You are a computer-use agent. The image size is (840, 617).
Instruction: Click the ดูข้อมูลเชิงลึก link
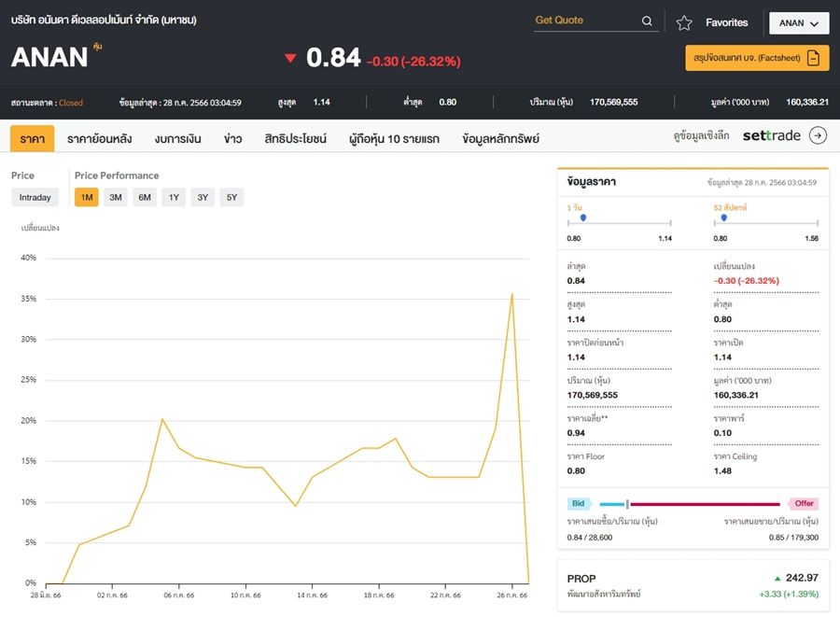click(703, 136)
